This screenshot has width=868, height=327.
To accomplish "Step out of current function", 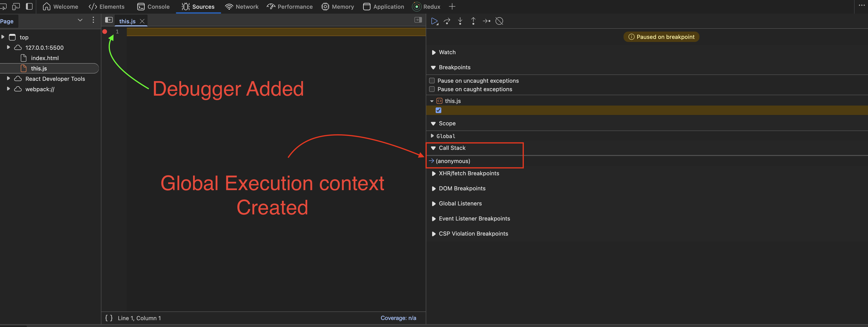I will click(x=473, y=21).
